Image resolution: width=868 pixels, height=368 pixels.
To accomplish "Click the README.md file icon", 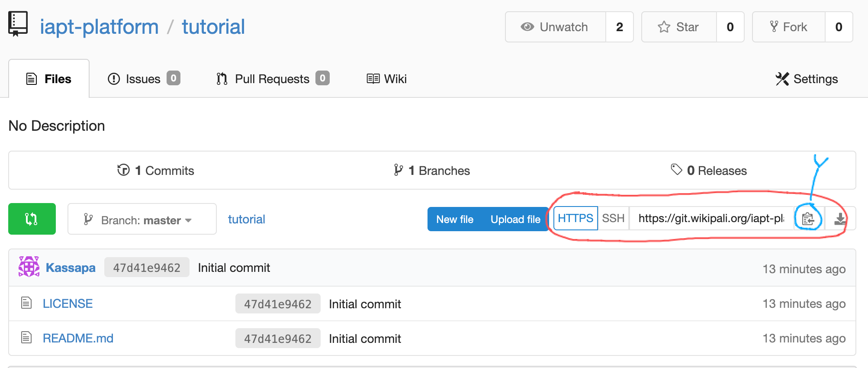I will coord(26,338).
